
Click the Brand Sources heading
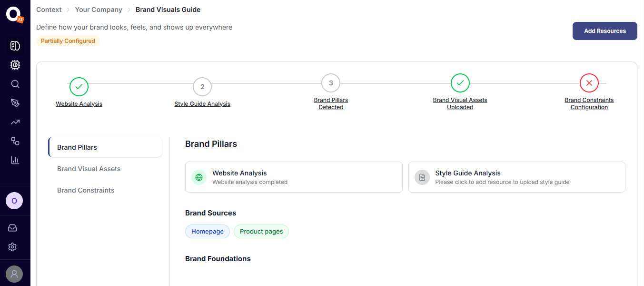click(211, 213)
